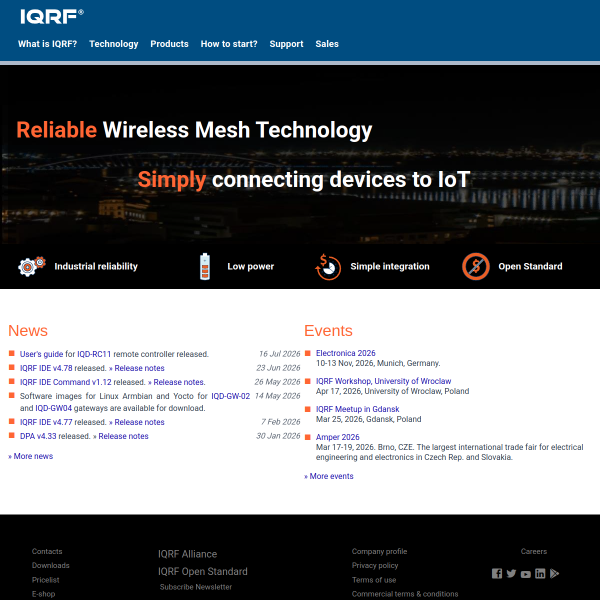Viewport: 600px width, 600px height.
Task: Open DPA v4.33 link
Action: 38,436
